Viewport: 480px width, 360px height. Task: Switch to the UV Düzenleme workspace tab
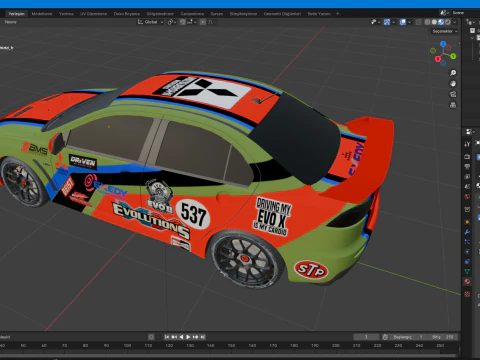[x=93, y=14]
